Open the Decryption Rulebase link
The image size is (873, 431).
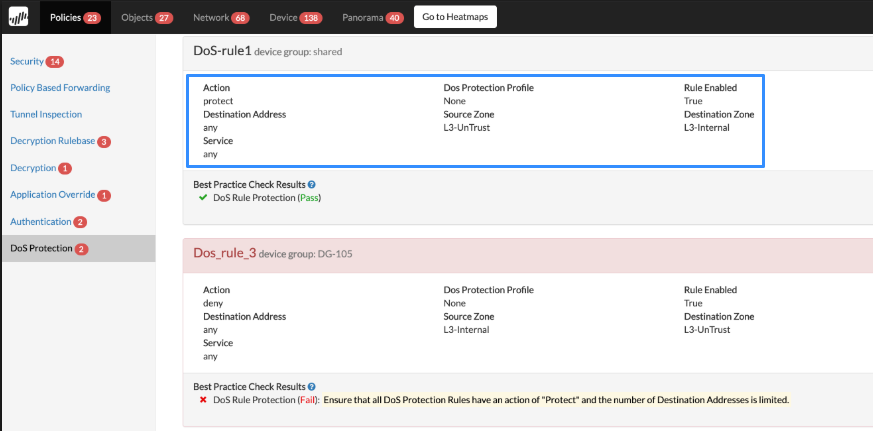[53, 141]
